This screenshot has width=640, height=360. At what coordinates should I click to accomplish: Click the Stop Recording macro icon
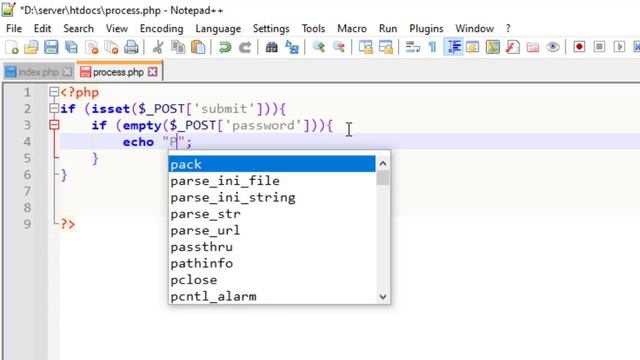pyautogui.click(x=599, y=47)
